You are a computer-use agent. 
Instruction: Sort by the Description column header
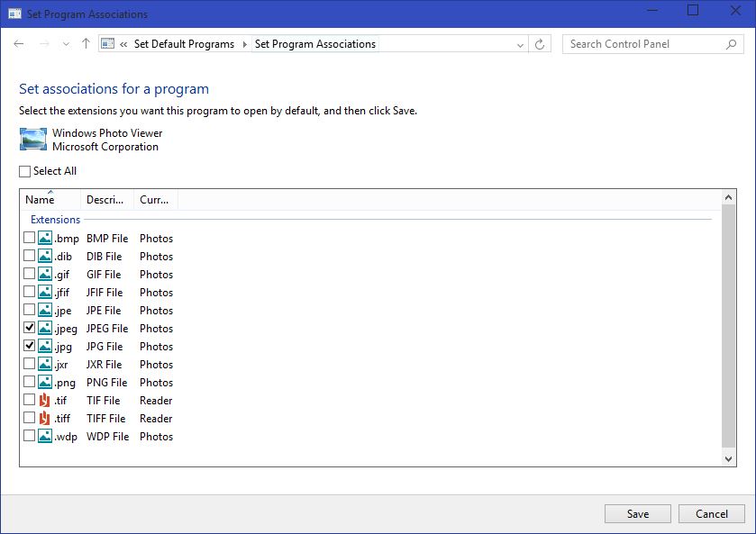(107, 200)
